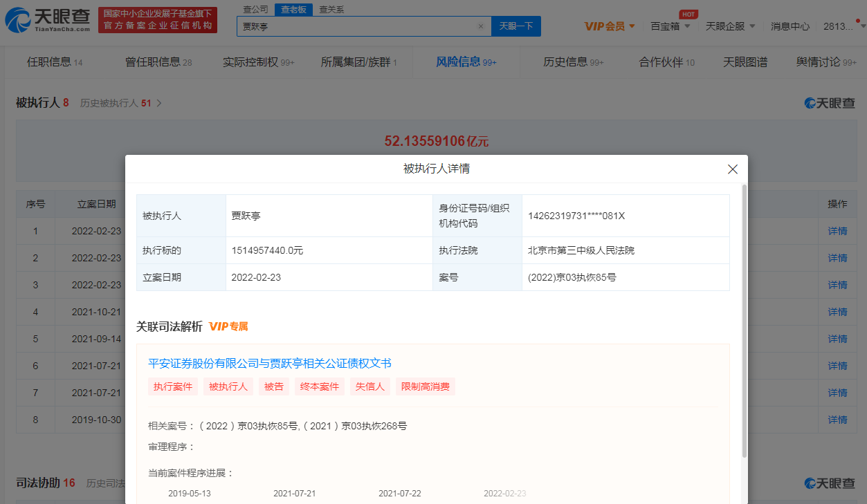
Task: Open the VIP会员 dropdown menu
Action: (x=610, y=26)
